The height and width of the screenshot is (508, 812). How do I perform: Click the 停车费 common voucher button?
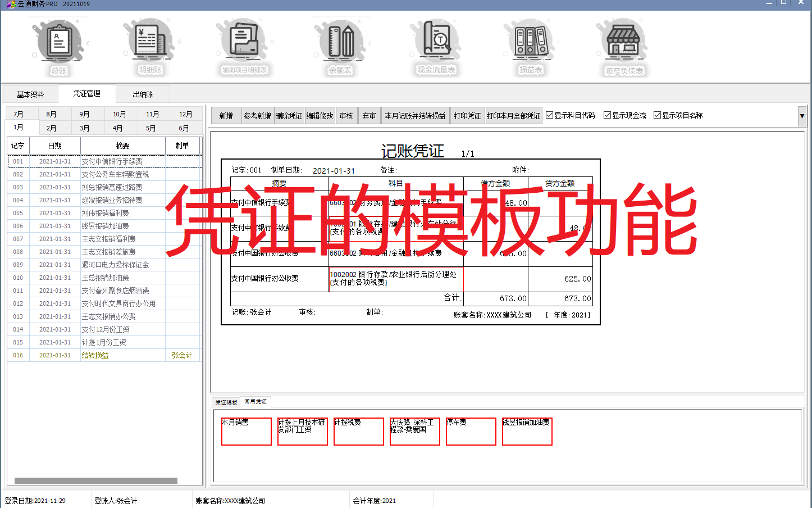pos(471,431)
